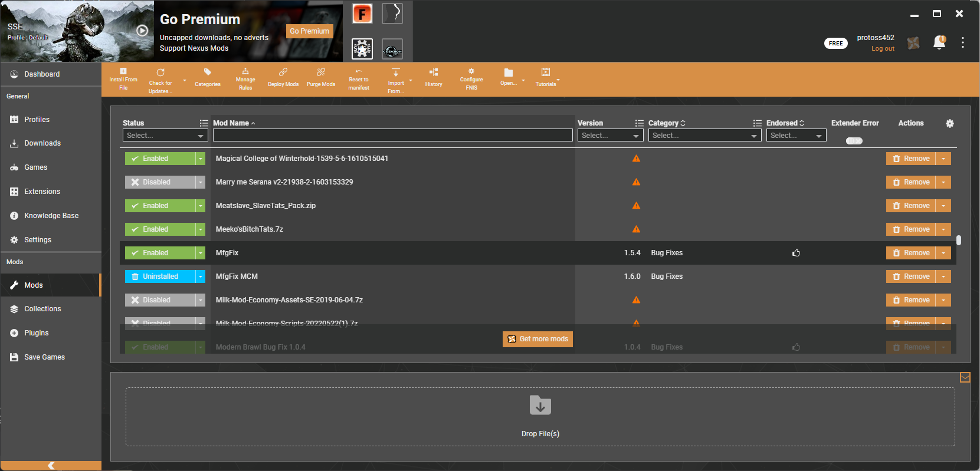Screen dimensions: 980x471
Task: Open the Plugins page
Action: 51,333
